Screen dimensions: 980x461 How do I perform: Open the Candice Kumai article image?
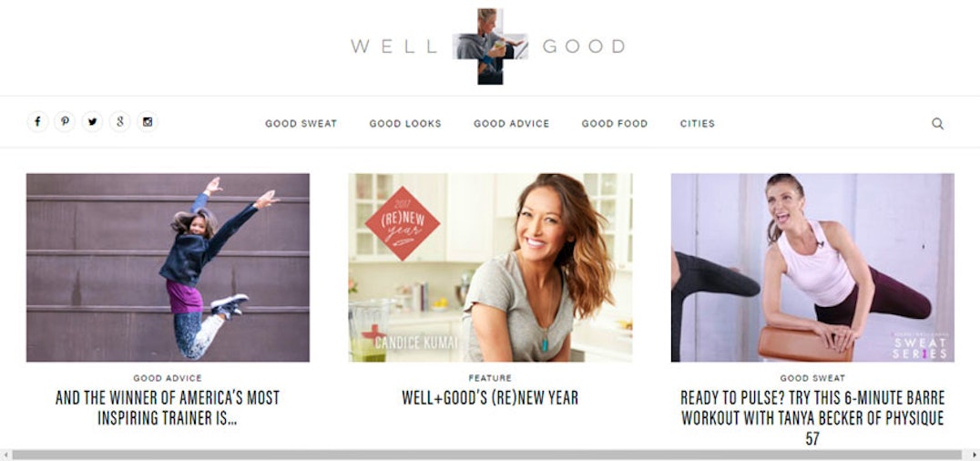click(x=490, y=268)
